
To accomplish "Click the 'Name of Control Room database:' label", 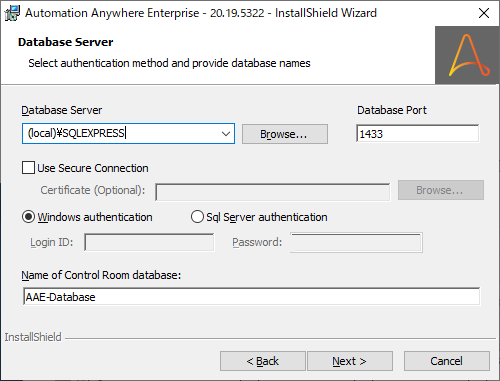I will pyautogui.click(x=101, y=275).
